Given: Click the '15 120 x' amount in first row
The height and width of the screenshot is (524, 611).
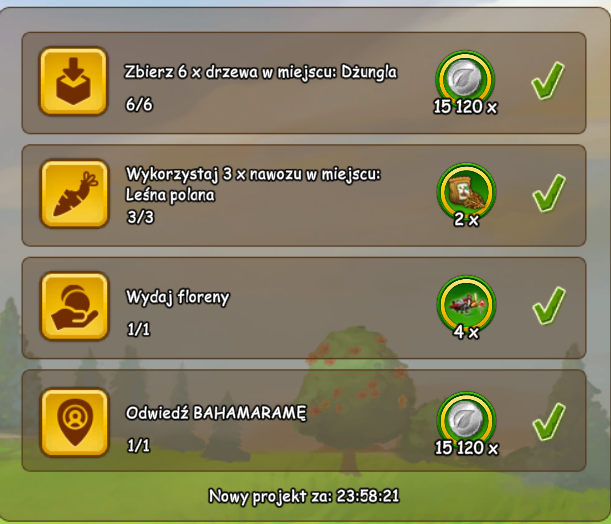Looking at the screenshot, I should click(465, 106).
